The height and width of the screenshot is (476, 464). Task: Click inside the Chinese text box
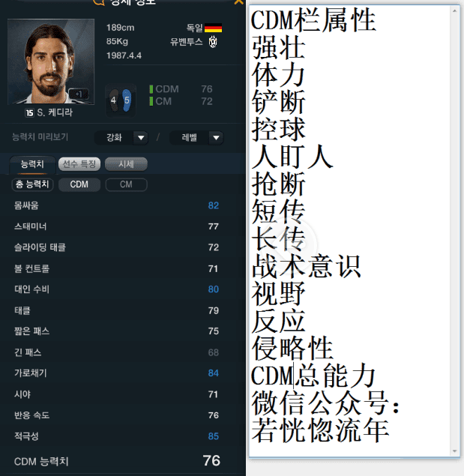tap(350, 231)
